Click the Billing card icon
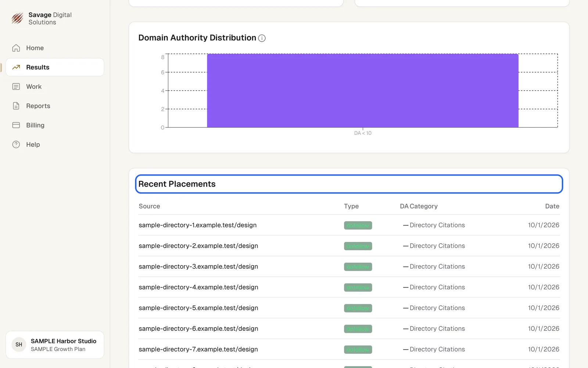The image size is (588, 368). 16,125
